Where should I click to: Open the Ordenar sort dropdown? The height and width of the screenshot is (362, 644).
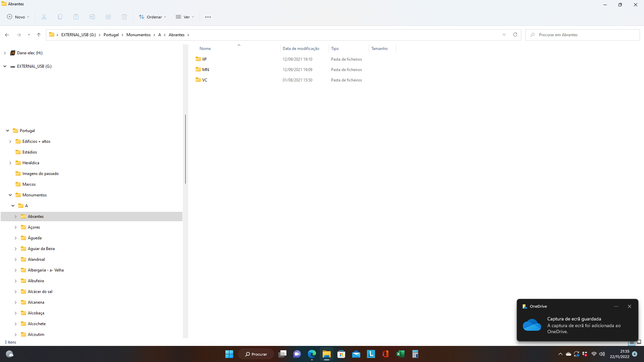153,17
